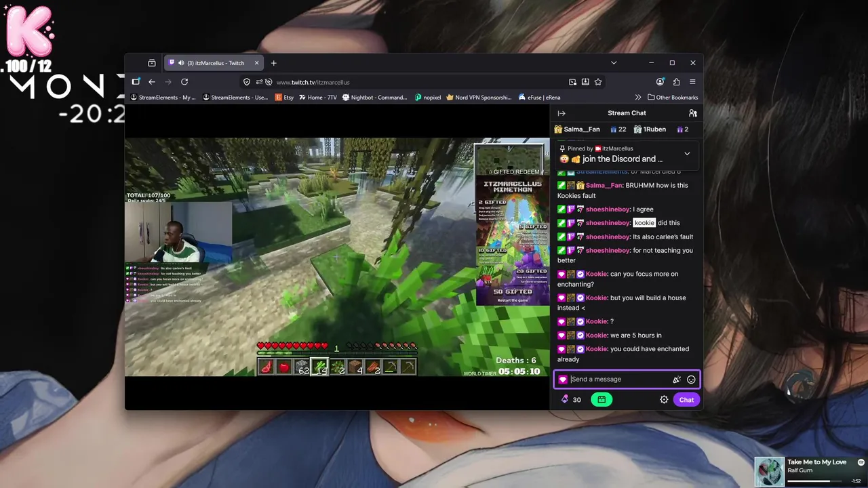Screen dimensions: 868x488
Task: Open the eFuse | eRena bookmark
Action: point(540,98)
